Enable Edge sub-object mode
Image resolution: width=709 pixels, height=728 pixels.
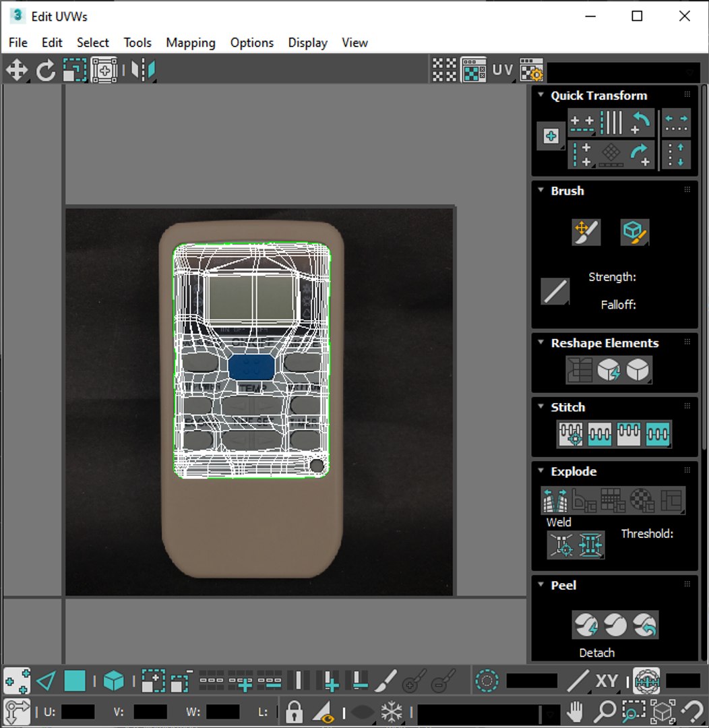coord(46,681)
